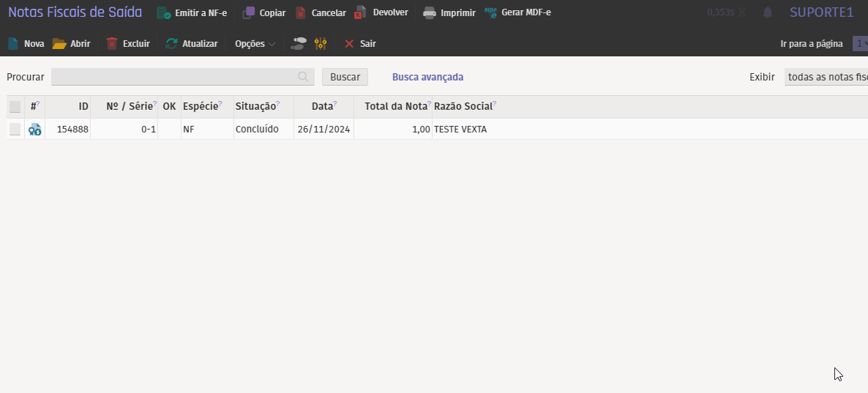This screenshot has height=393, width=868.
Task: Click the Cancelar invoice icon
Action: 301,12
